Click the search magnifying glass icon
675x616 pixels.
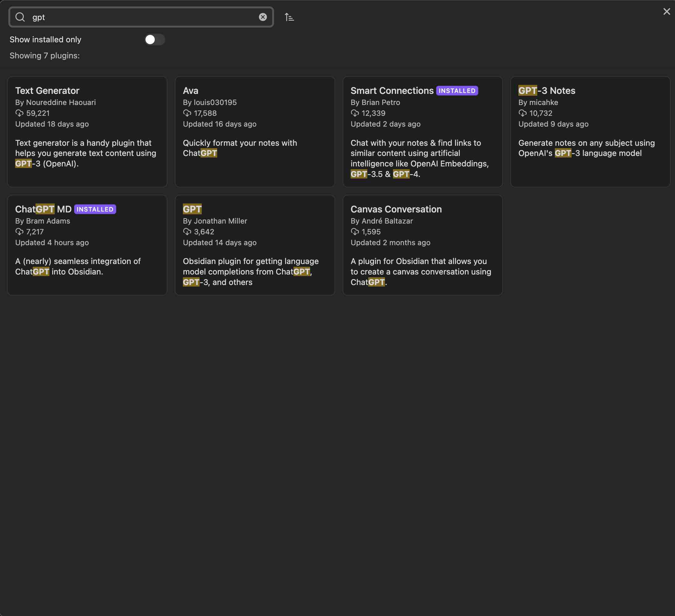point(20,17)
